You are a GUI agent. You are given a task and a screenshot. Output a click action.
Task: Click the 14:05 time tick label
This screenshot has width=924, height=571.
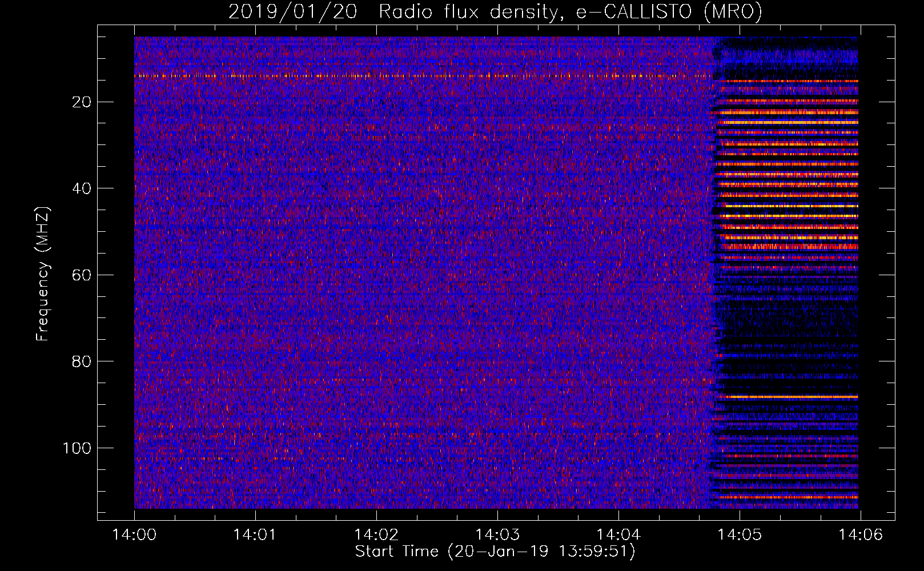(740, 534)
